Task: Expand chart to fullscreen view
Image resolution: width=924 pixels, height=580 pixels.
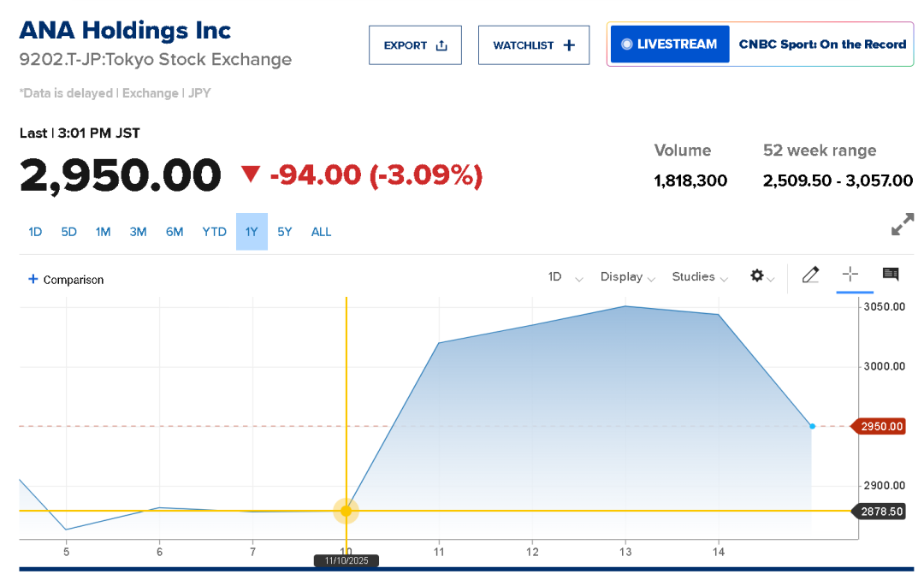Action: pos(902,224)
